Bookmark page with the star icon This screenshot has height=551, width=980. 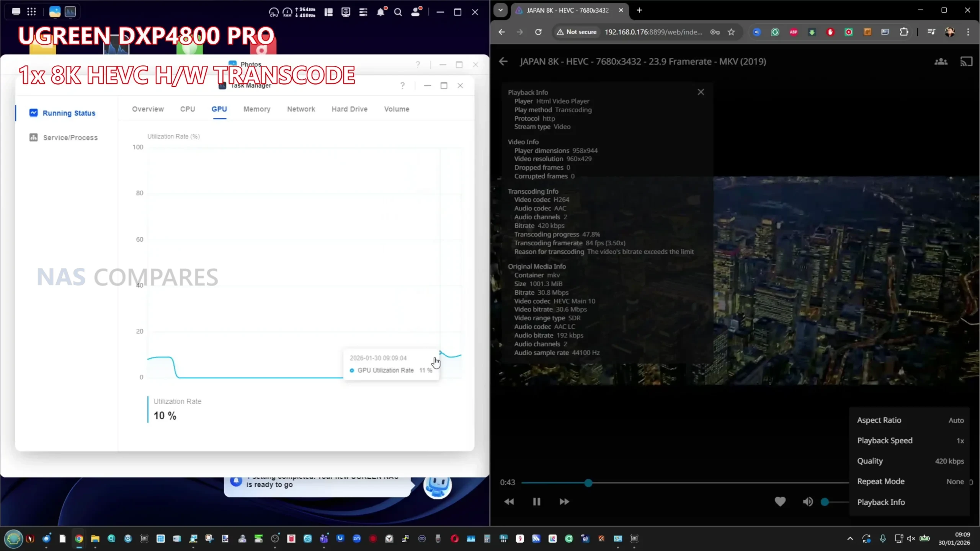pos(732,32)
